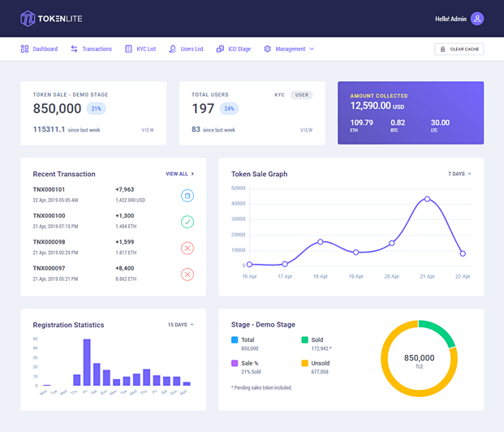This screenshot has height=432, width=504.
Task: Click the Hello! Admin greeting
Action: (450, 19)
